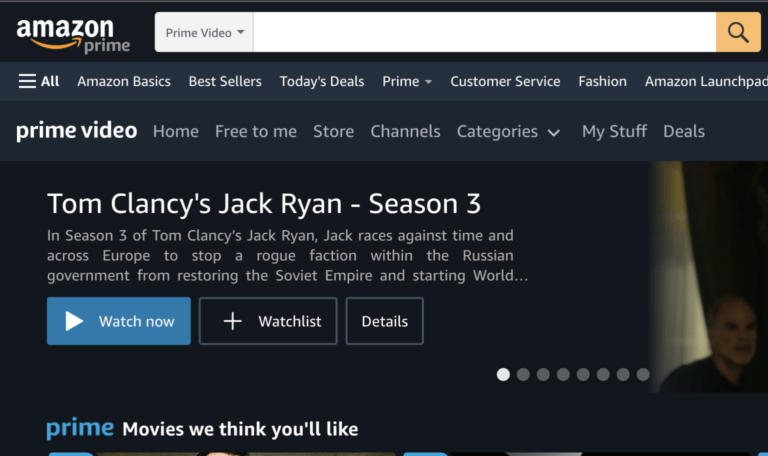768x456 pixels.
Task: Click Watch now to play Jack Ryan
Action: click(x=119, y=321)
